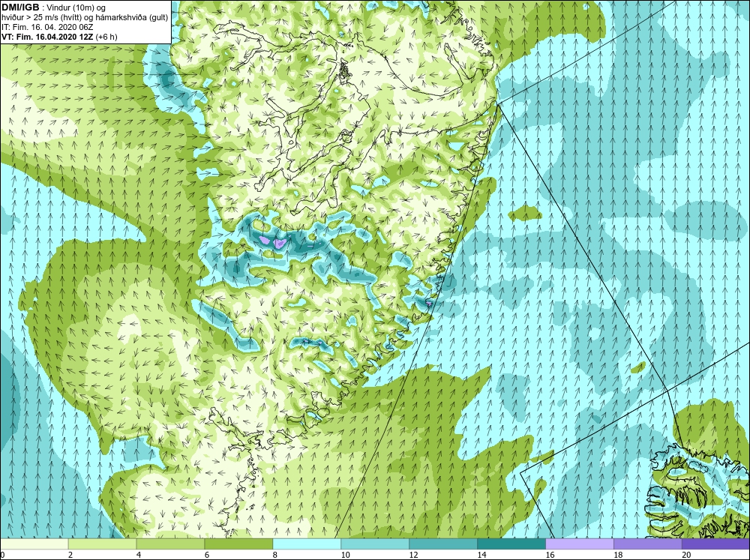750x560 pixels.
Task: Click the light cyan 8–10 m/s legend swatch
Action: [x=307, y=544]
